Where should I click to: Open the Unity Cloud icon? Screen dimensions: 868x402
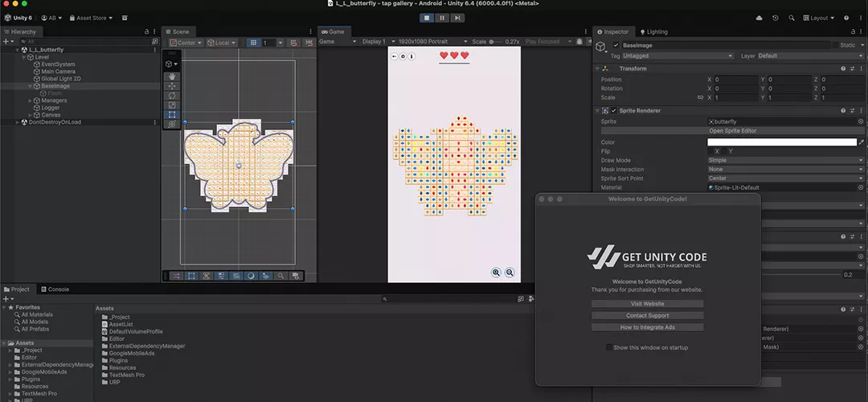(x=759, y=18)
